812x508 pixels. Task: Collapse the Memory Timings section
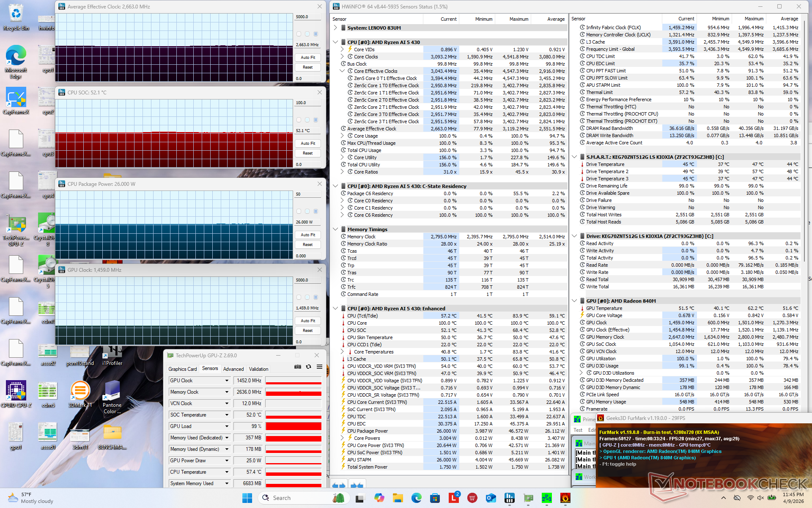pos(335,229)
